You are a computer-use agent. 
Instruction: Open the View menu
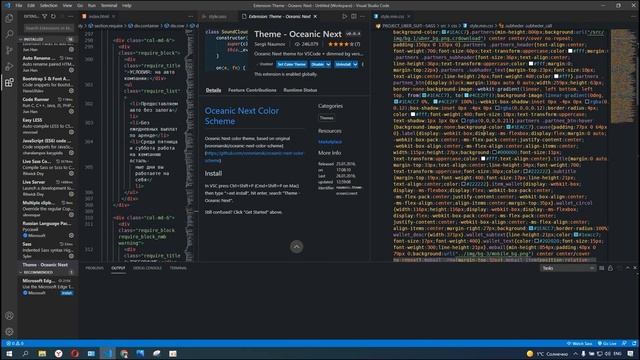pyautogui.click(x=67, y=6)
